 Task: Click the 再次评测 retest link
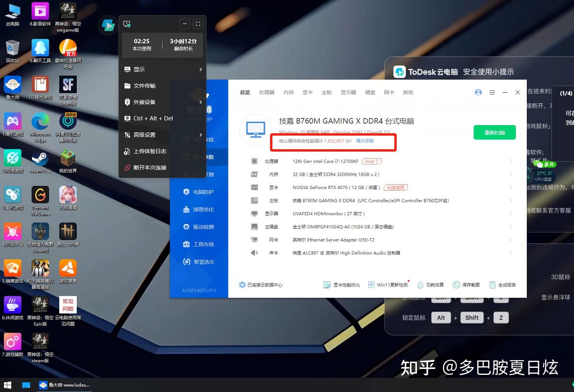click(x=364, y=141)
